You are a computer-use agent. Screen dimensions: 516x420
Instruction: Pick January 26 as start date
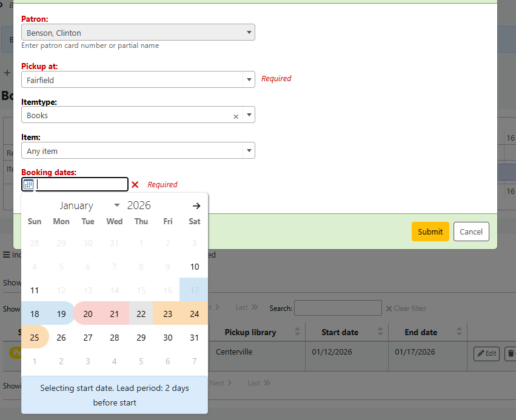coord(61,338)
